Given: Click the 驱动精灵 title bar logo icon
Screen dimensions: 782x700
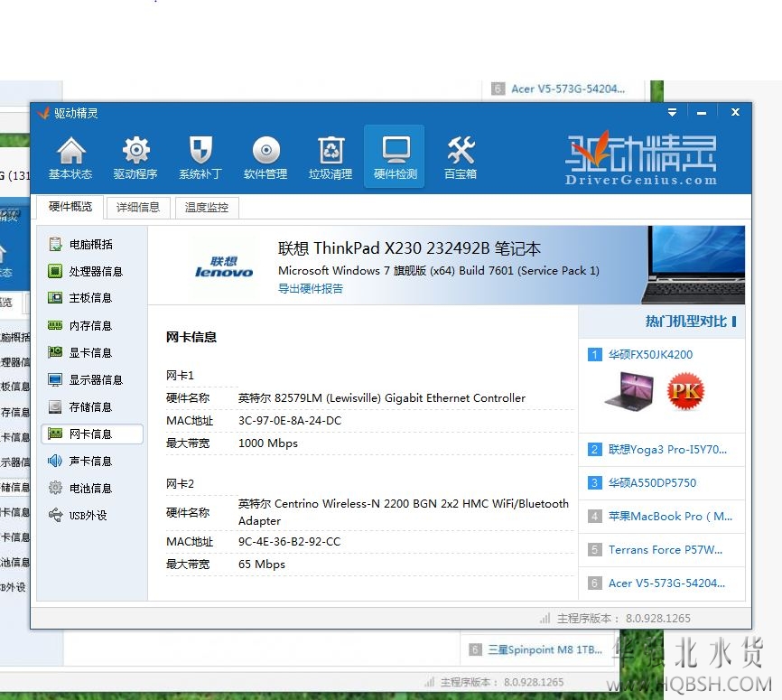Looking at the screenshot, I should click(x=43, y=113).
